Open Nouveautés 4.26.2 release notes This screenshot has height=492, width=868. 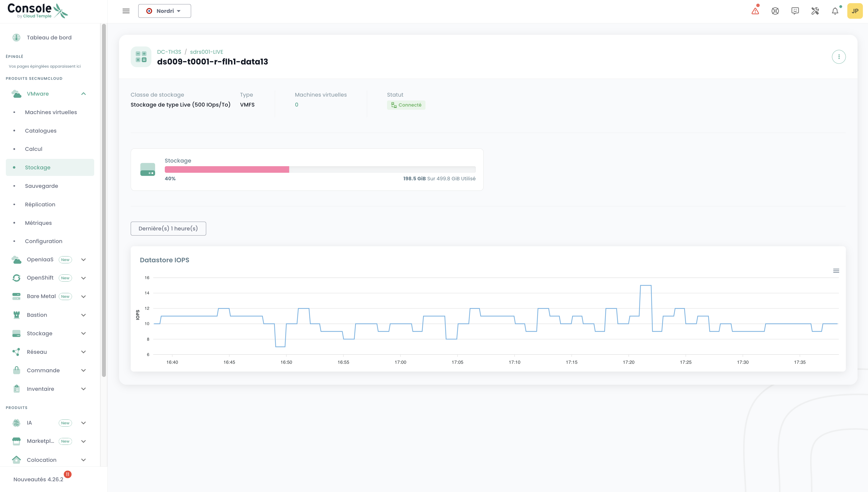38,479
